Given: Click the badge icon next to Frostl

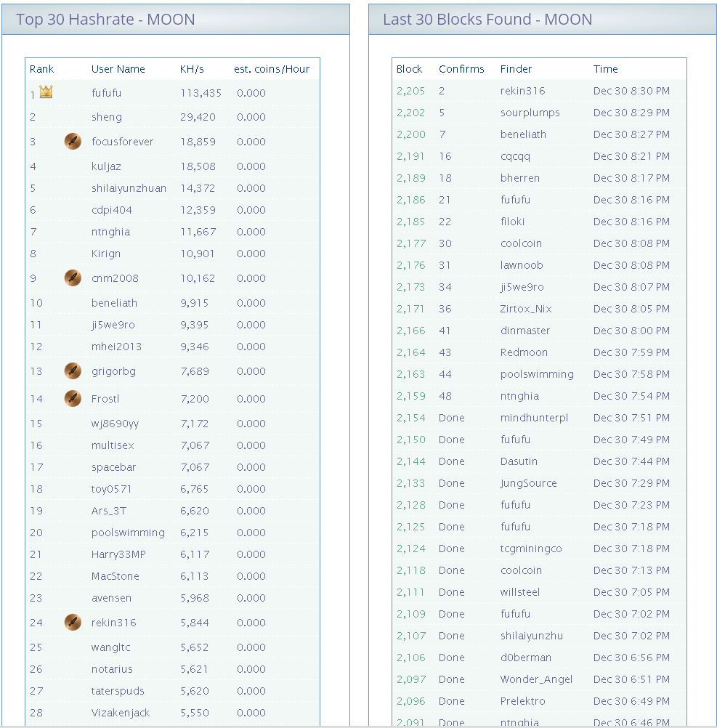Looking at the screenshot, I should pyautogui.click(x=73, y=398).
